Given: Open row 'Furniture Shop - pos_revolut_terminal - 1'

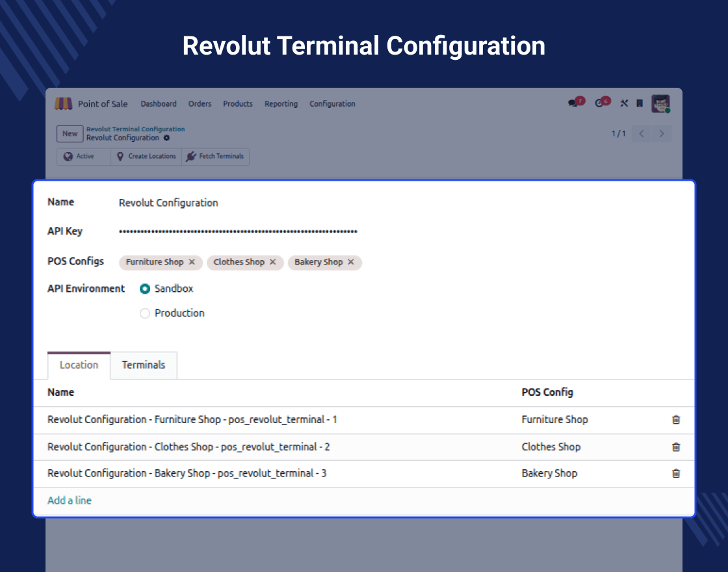Looking at the screenshot, I should (x=192, y=420).
